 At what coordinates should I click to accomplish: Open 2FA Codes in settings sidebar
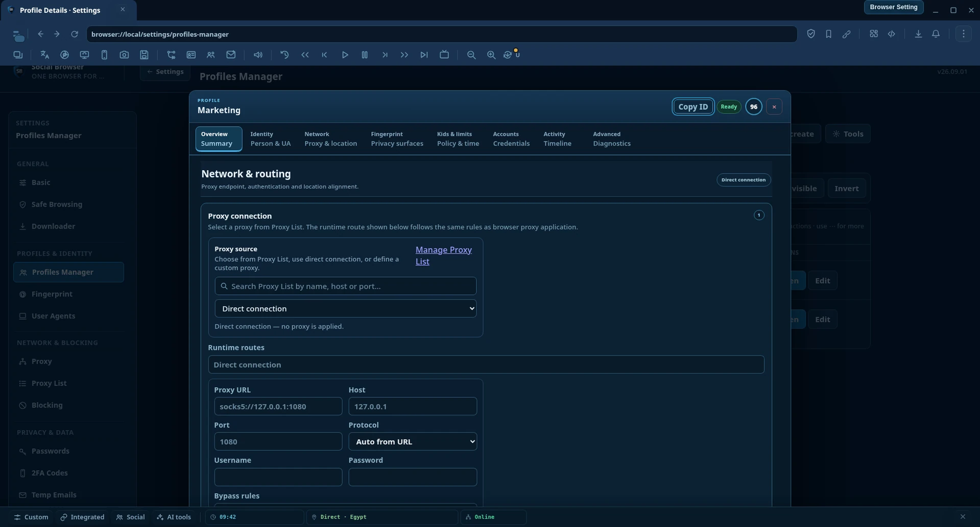pos(68,473)
